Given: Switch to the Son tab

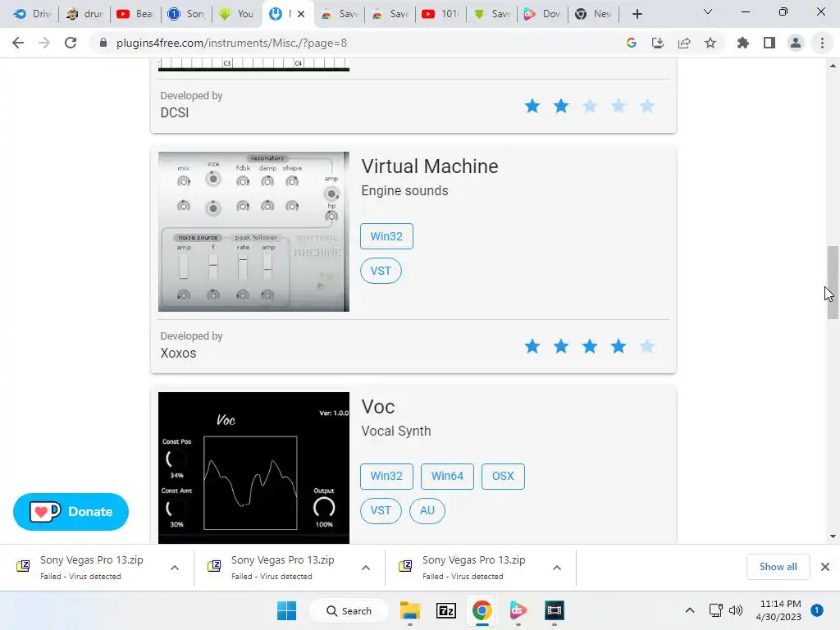Looking at the screenshot, I should click(186, 14).
